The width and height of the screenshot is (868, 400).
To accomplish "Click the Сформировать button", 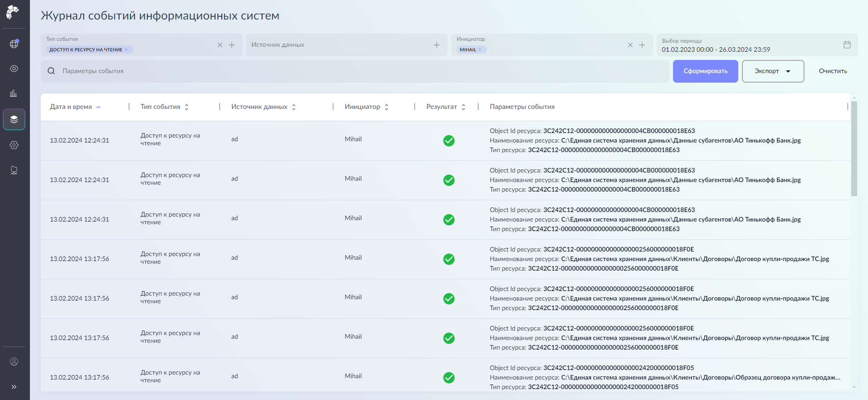I will [705, 71].
